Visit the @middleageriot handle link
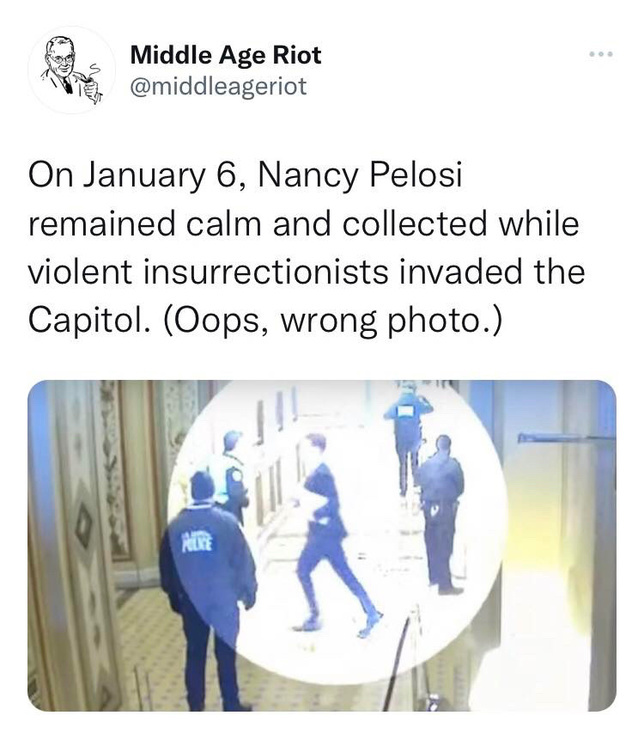 218,86
